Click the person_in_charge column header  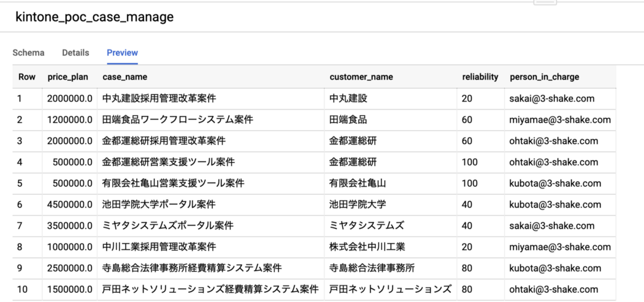(544, 77)
